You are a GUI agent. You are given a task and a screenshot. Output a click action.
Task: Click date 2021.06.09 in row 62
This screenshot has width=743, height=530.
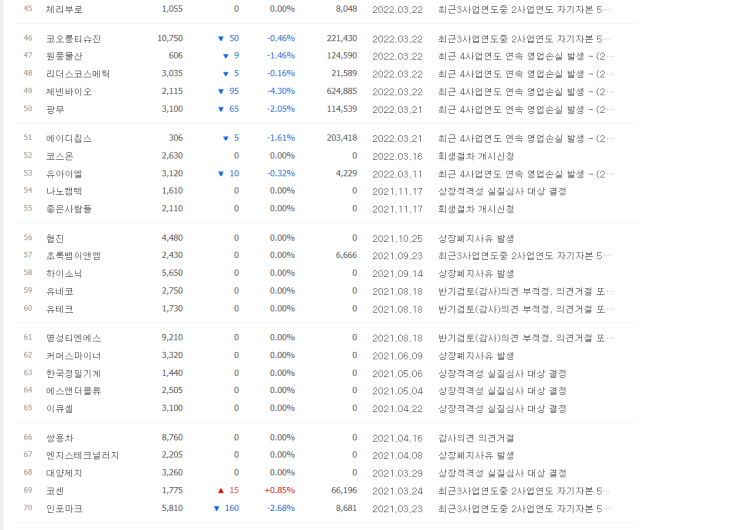(397, 356)
